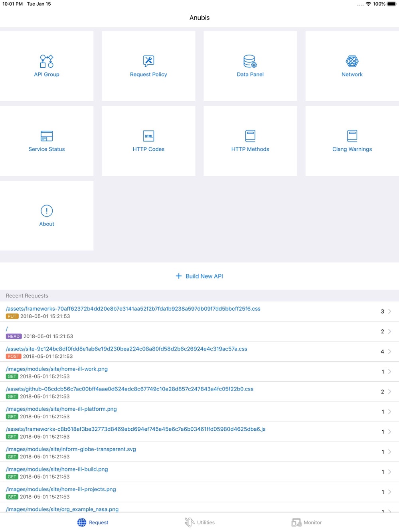Expand chevron for frameworks-70aff css request
The image size is (399, 532).
(390, 311)
